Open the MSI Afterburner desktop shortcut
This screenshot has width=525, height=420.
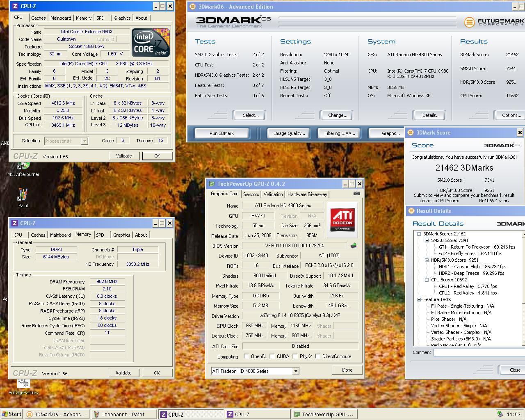click(23, 168)
